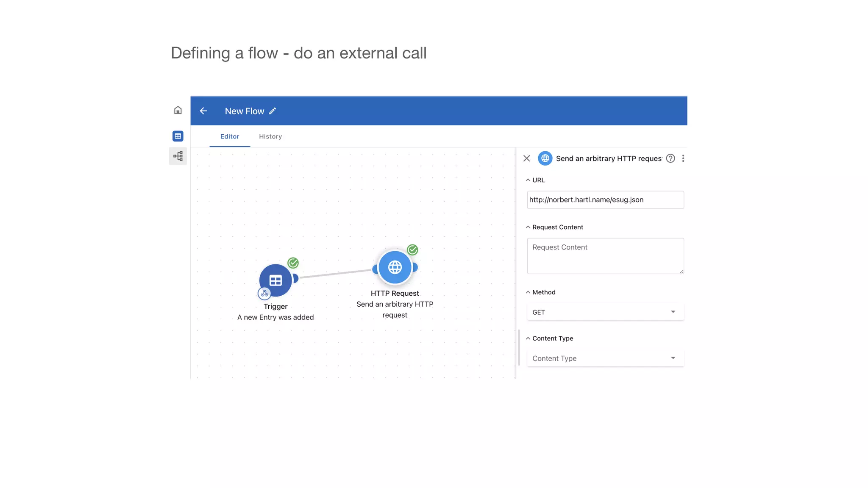Switch to the History tab
868x488 pixels.
tap(270, 136)
